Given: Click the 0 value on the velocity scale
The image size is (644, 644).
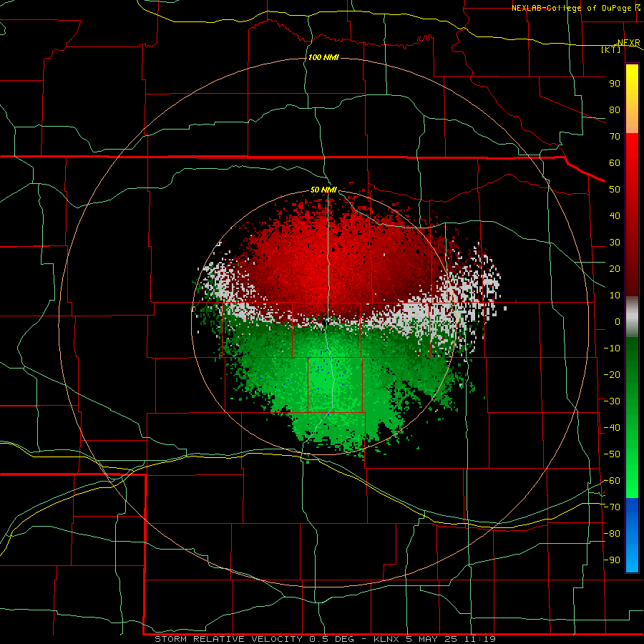Looking at the screenshot, I should tap(618, 321).
